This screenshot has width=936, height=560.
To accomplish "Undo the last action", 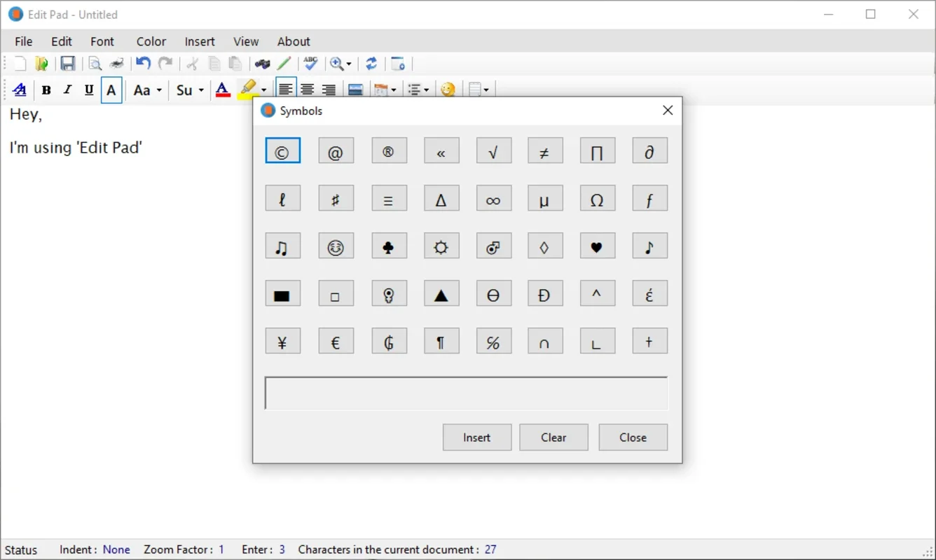I will click(143, 64).
